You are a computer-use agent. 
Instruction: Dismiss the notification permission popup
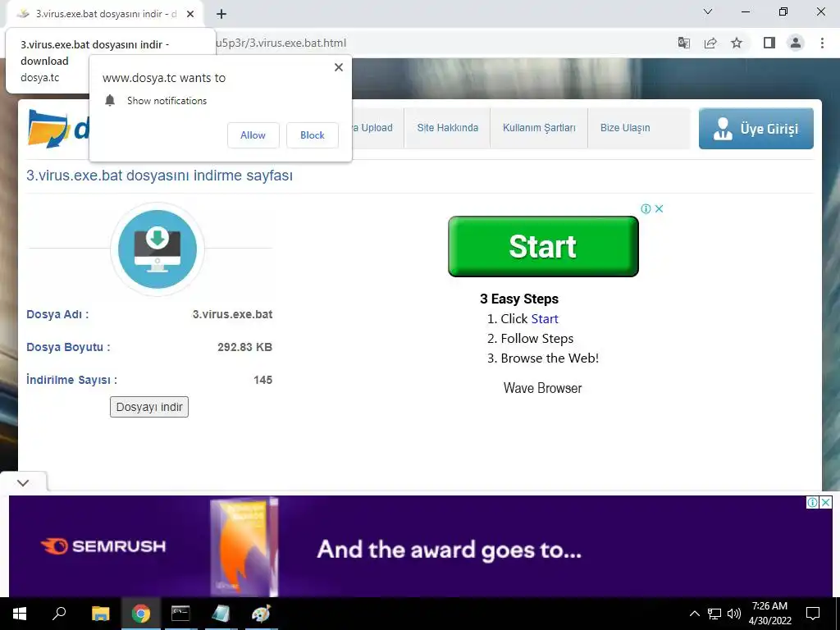tap(339, 67)
